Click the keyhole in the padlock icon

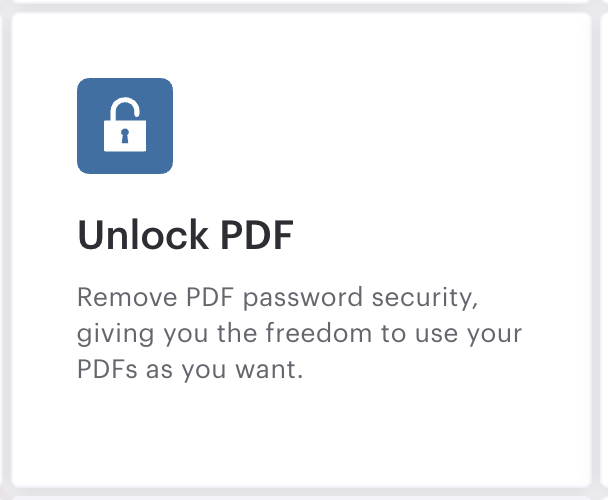click(125, 135)
